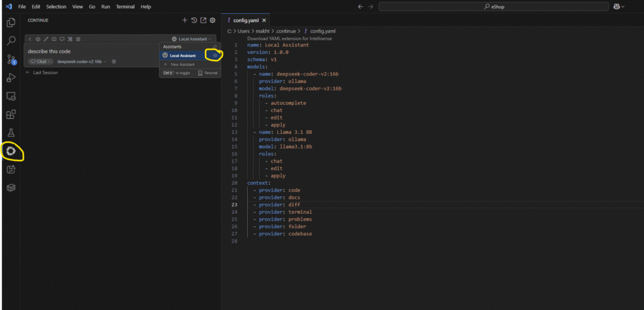
Task: Click config.yaml in the breadcrumb path
Action: 323,31
